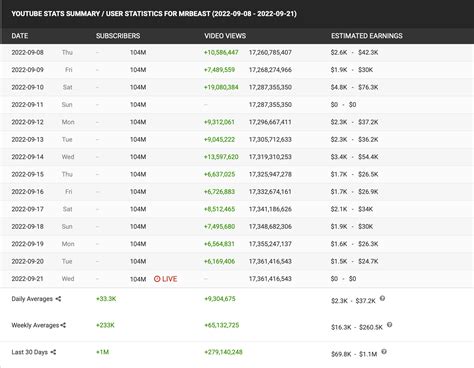Click total views 17,305,712,633

[270, 139]
